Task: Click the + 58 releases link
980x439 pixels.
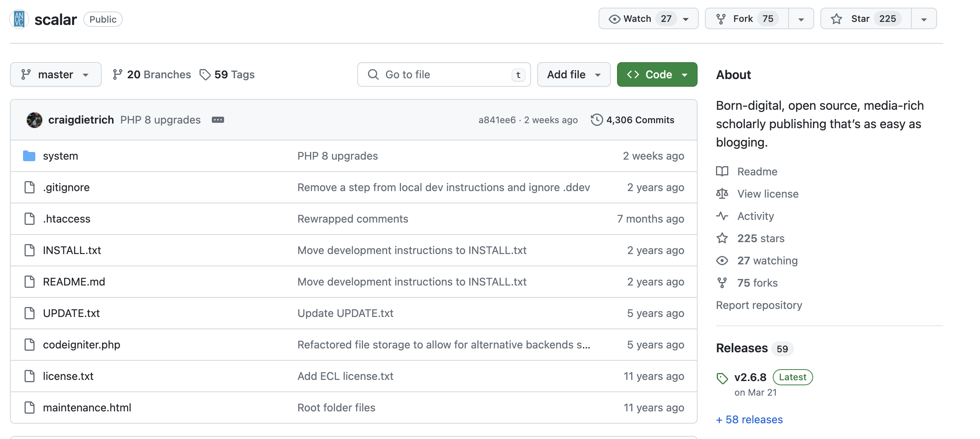Action: (749, 419)
